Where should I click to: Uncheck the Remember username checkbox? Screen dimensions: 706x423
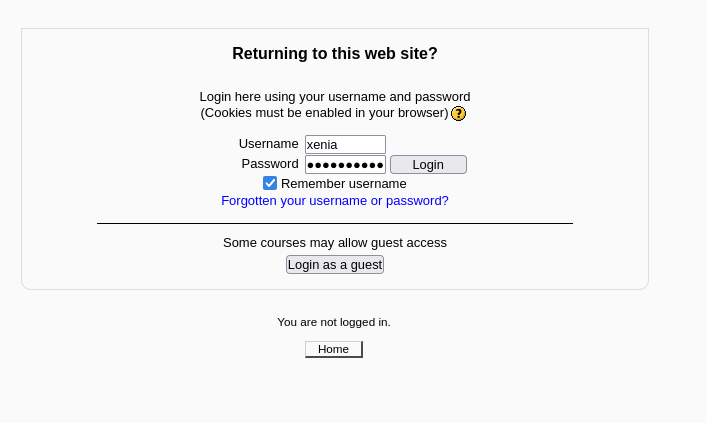tap(270, 183)
